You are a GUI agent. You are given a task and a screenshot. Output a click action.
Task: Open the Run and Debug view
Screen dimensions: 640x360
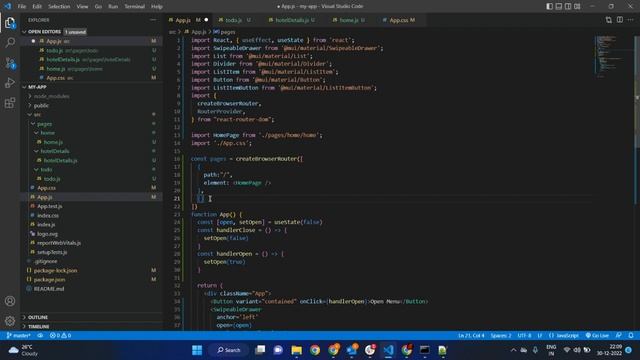(10, 83)
